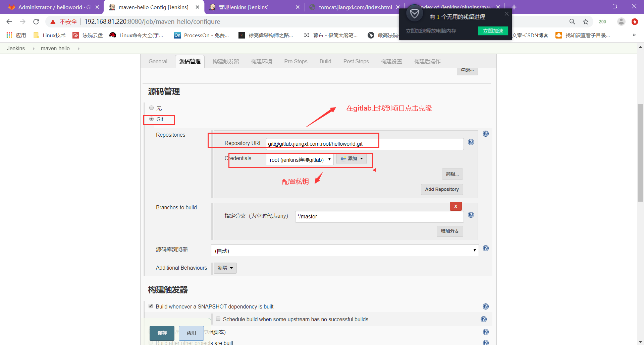Expand the 新增 Additional Behaviours dropdown
The height and width of the screenshot is (345, 644).
pos(225,268)
